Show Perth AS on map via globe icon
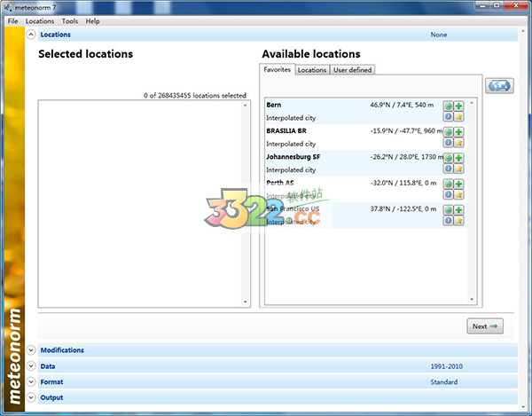 click(x=448, y=184)
